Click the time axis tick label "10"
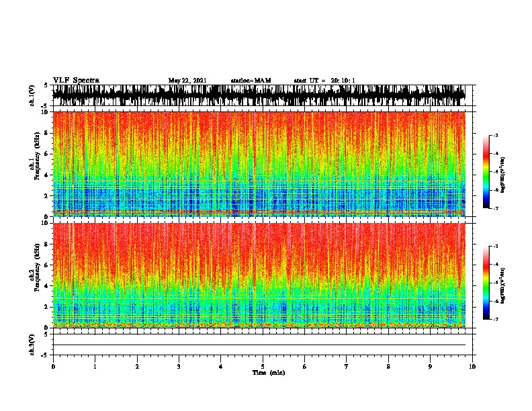The height and width of the screenshot is (411, 532). (x=472, y=367)
